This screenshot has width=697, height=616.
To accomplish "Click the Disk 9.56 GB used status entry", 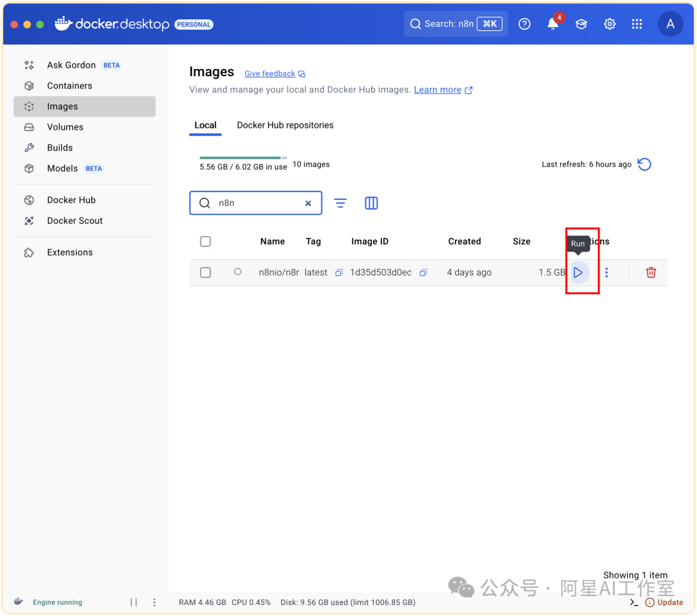I will pos(348,602).
